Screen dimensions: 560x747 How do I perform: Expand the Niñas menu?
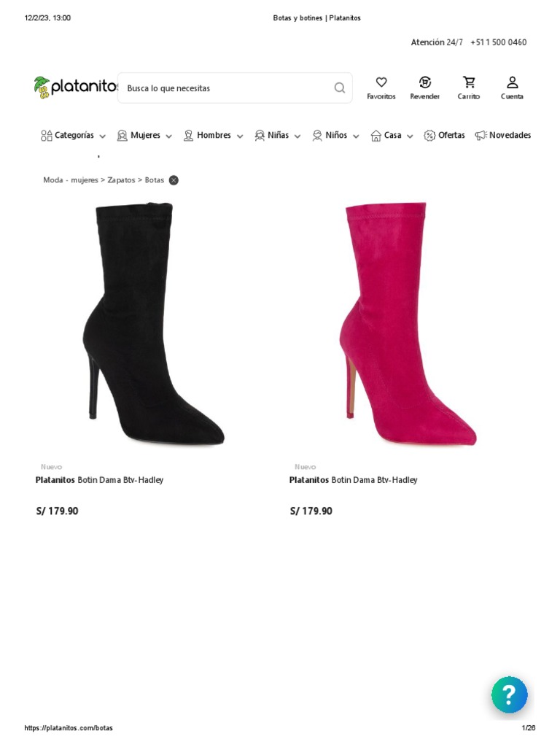278,135
